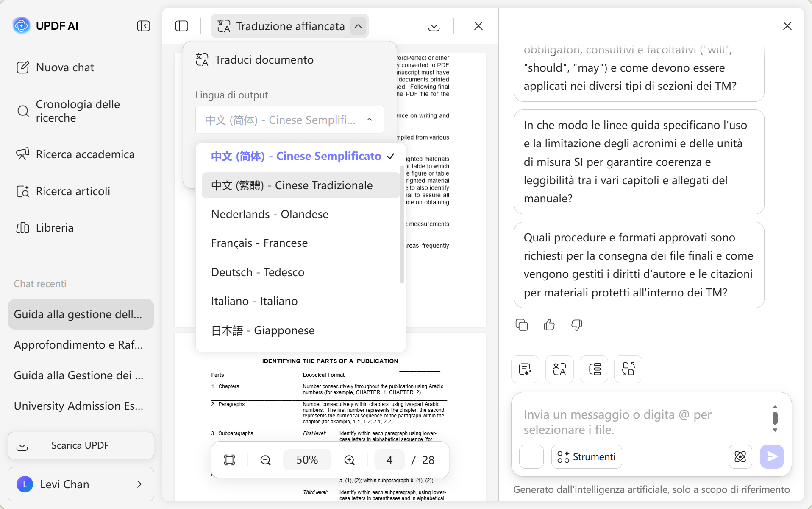Click the AI summarize tool icon
812x509 pixels.
tap(525, 369)
